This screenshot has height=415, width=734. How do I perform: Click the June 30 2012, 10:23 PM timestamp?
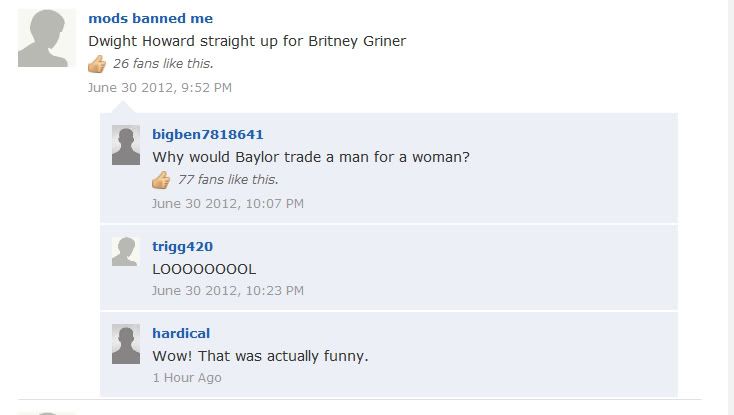click(228, 291)
